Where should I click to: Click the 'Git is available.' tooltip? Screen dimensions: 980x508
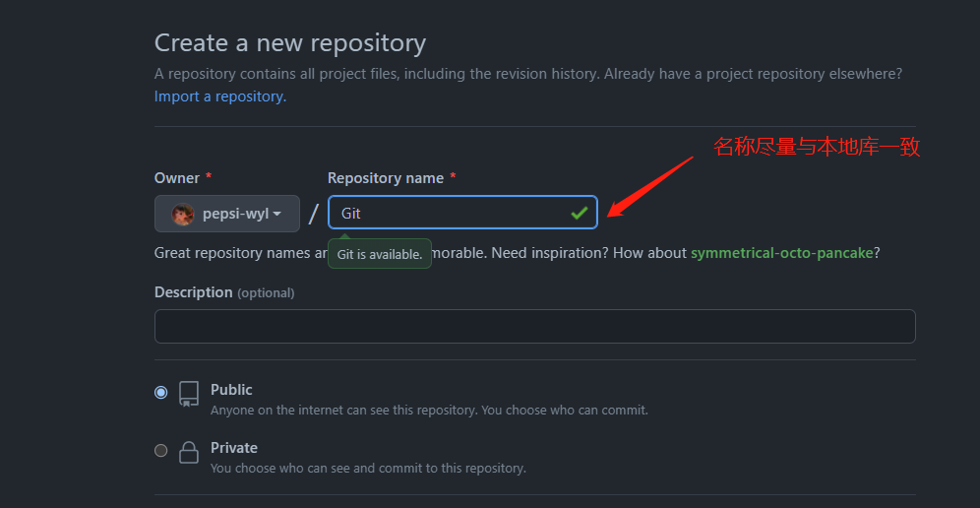[x=380, y=254]
